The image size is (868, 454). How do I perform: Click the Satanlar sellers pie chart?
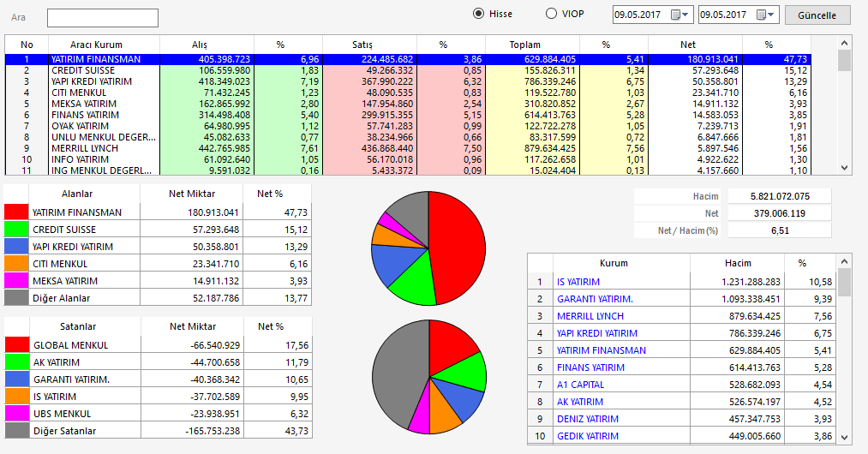tap(429, 377)
